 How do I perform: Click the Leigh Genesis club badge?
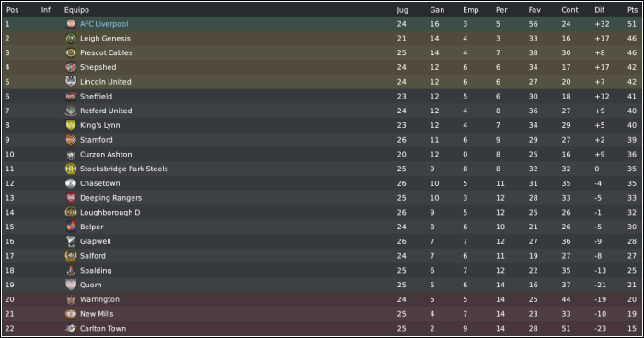tap(71, 39)
